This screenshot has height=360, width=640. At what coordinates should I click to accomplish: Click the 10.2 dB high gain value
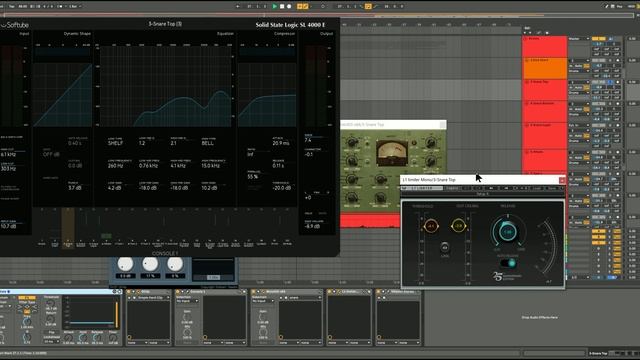[209, 188]
